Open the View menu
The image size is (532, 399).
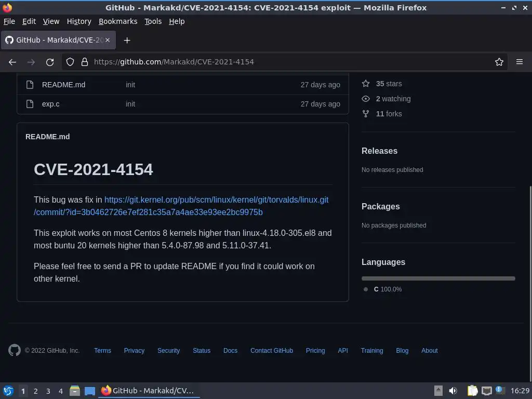click(51, 21)
